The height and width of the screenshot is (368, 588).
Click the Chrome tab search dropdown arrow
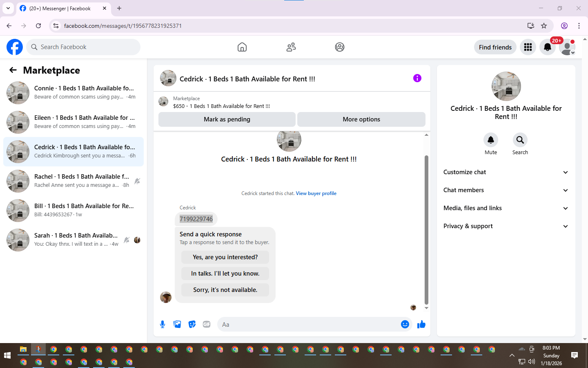[8, 8]
